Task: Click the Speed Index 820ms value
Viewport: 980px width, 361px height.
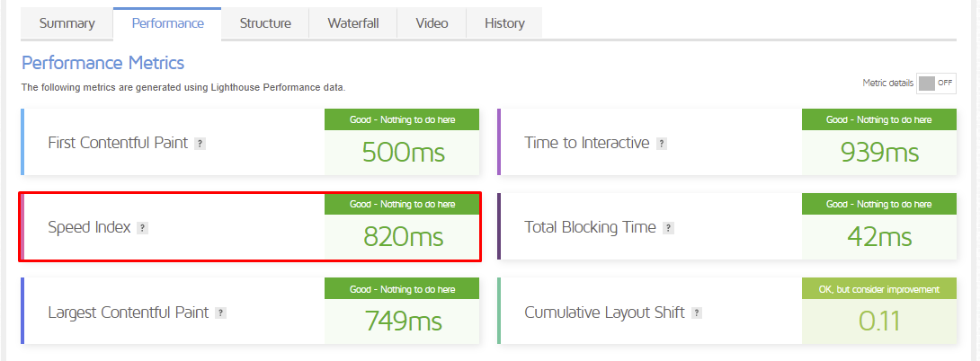Action: (403, 237)
